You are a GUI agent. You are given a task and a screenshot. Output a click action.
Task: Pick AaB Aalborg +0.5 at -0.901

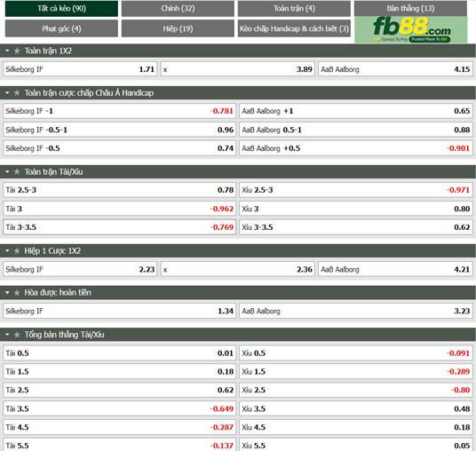(x=356, y=148)
